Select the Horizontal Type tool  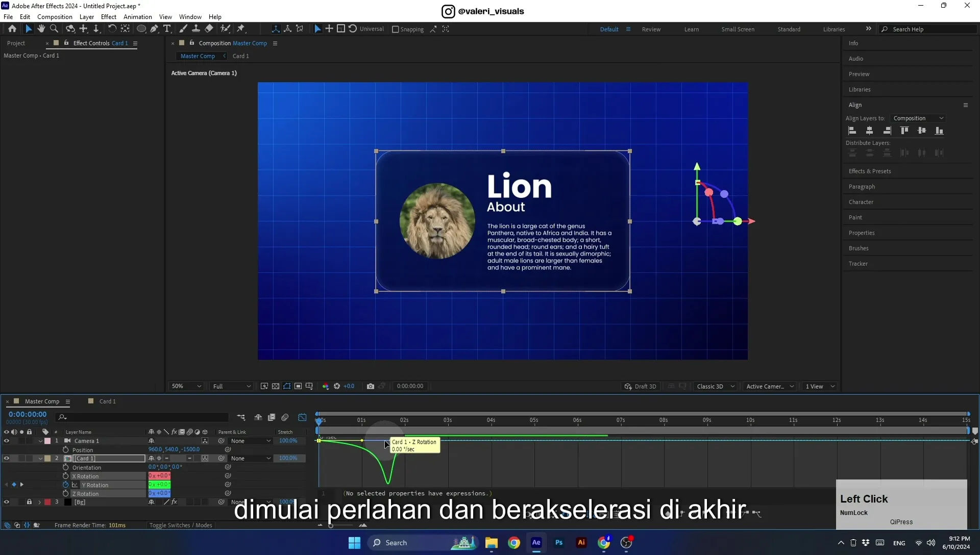coord(167,29)
